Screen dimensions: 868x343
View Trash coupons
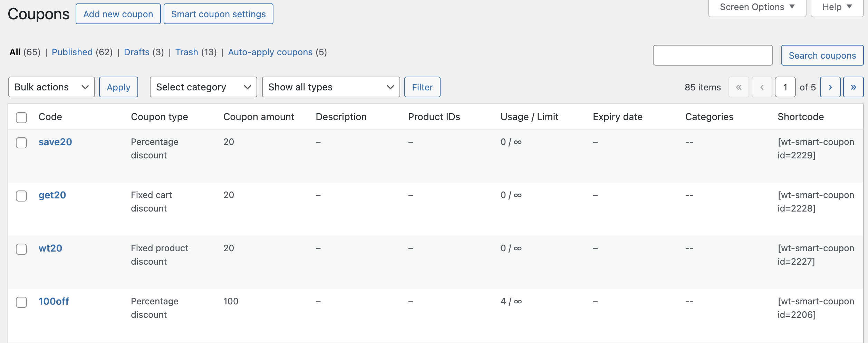[x=186, y=52]
